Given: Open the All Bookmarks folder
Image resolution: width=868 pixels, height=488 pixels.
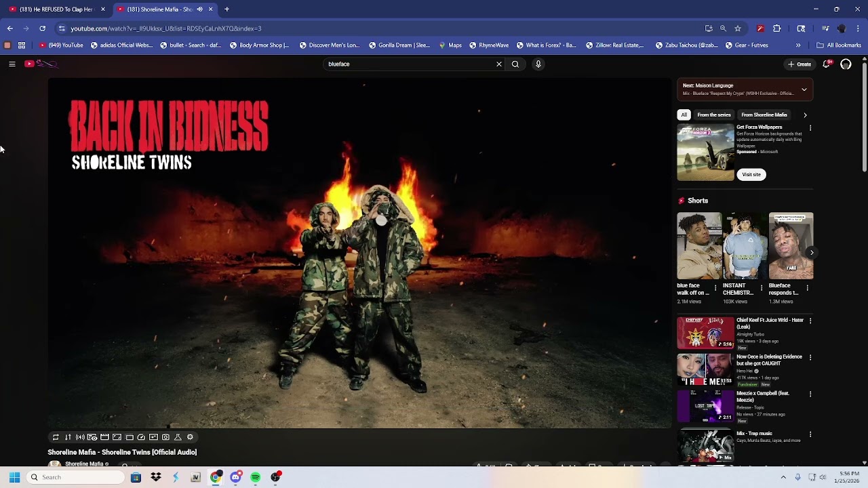Looking at the screenshot, I should (839, 45).
